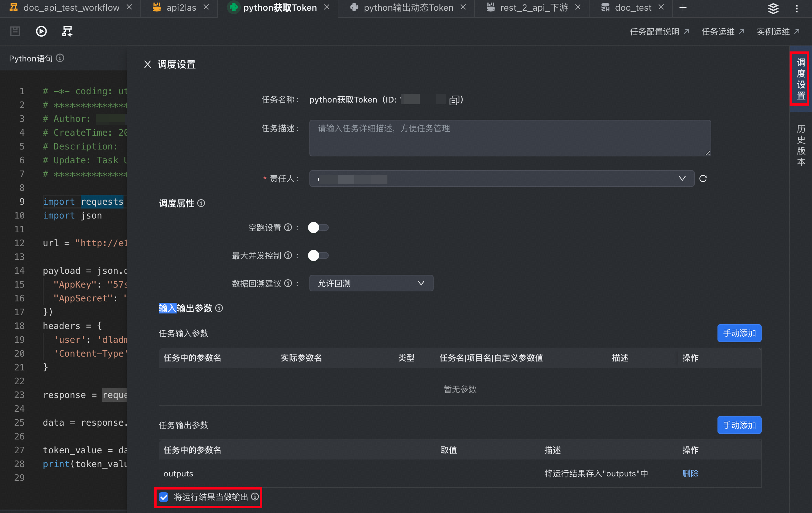
Task: Copy the task ID with copy icon
Action: [454, 100]
